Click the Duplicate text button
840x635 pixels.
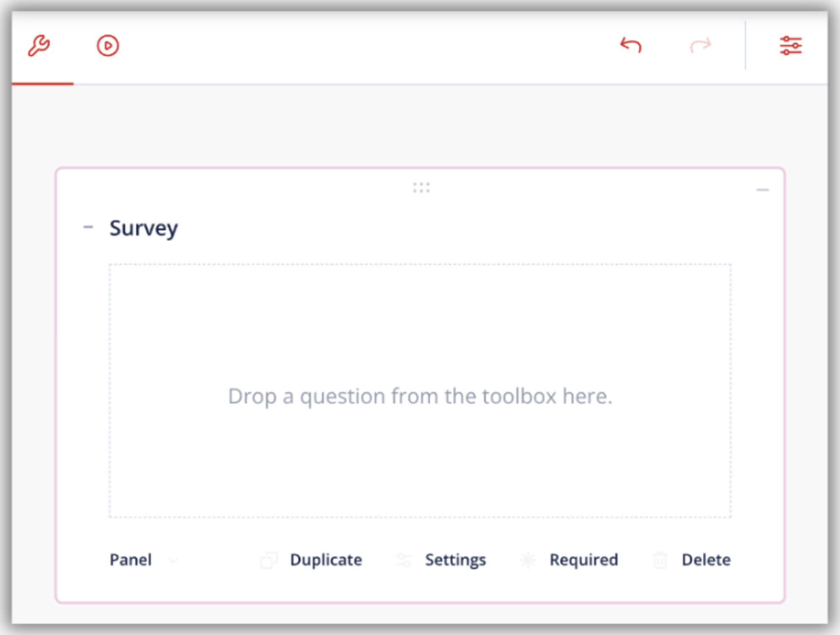tap(326, 560)
